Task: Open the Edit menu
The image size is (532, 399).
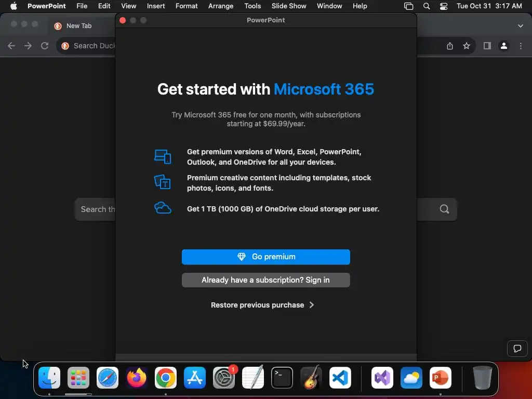Action: [104, 6]
